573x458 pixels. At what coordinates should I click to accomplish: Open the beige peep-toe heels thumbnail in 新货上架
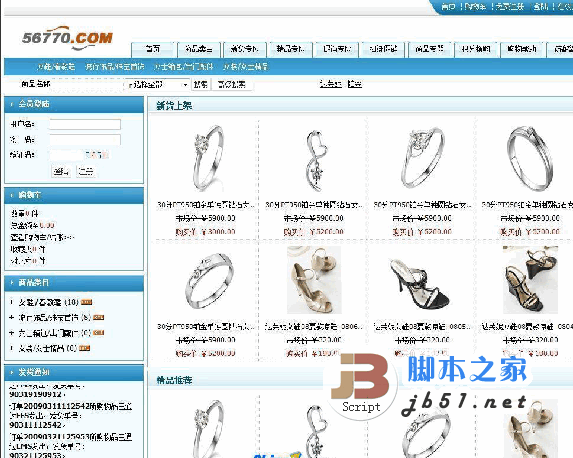314,280
